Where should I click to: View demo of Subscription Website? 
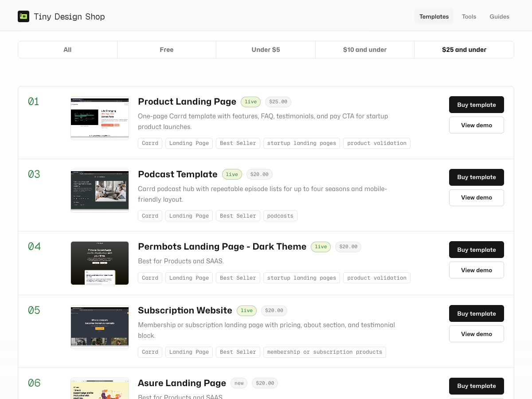point(477,334)
